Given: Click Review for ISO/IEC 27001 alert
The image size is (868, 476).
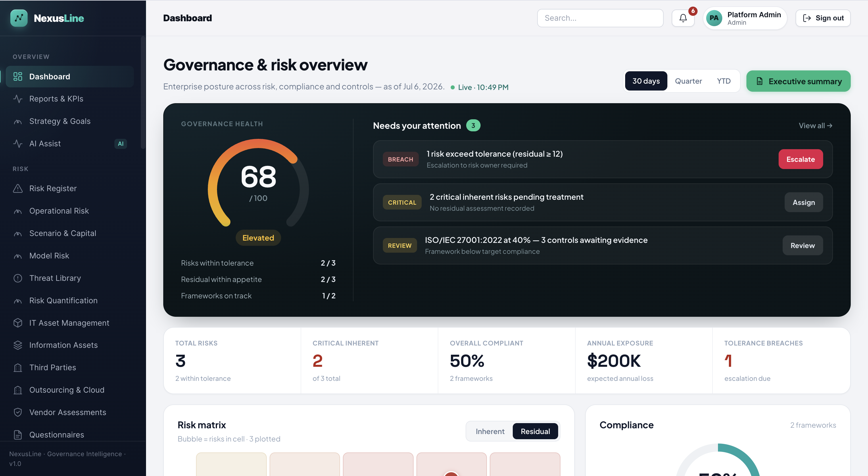Looking at the screenshot, I should click(x=803, y=245).
